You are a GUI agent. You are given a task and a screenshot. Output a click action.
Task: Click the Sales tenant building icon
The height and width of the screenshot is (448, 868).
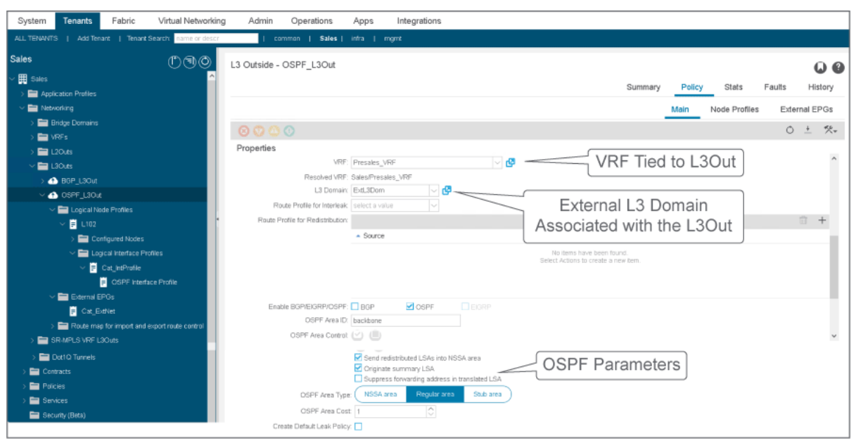[23, 79]
